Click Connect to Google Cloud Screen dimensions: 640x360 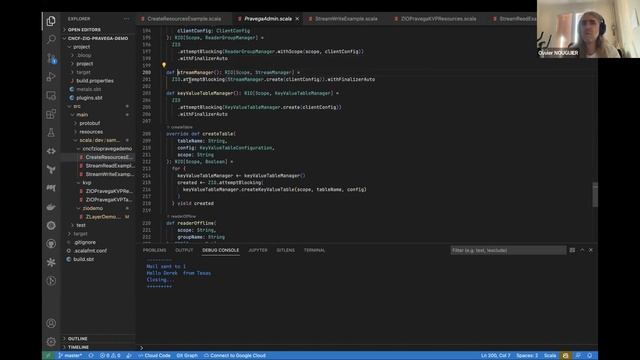click(235, 356)
